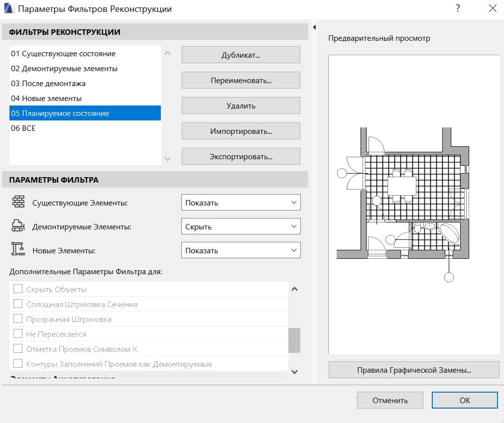The height and width of the screenshot is (423, 504).
Task: Click the new elements crane icon
Action: [18, 249]
